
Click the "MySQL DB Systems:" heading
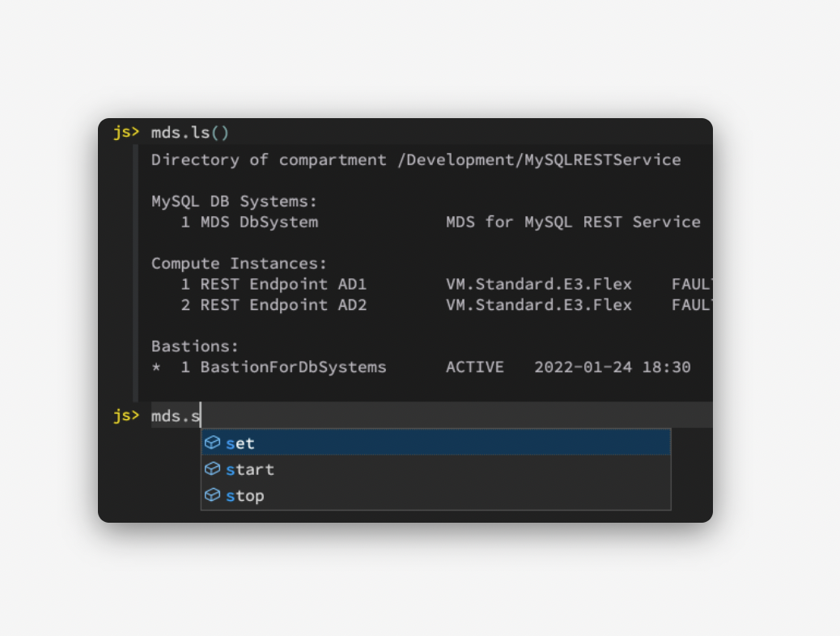[235, 201]
